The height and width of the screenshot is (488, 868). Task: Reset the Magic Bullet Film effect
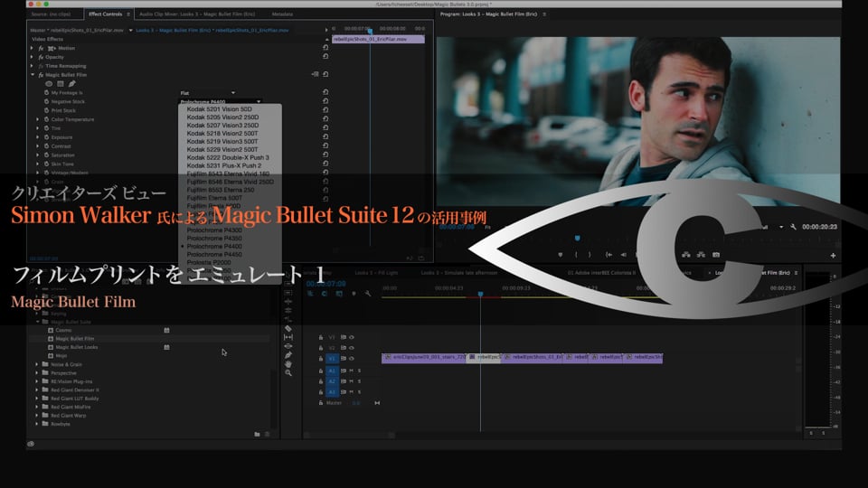click(x=325, y=74)
